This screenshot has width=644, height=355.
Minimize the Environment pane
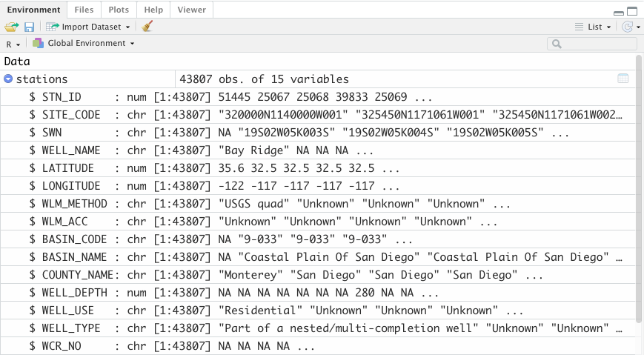(618, 10)
